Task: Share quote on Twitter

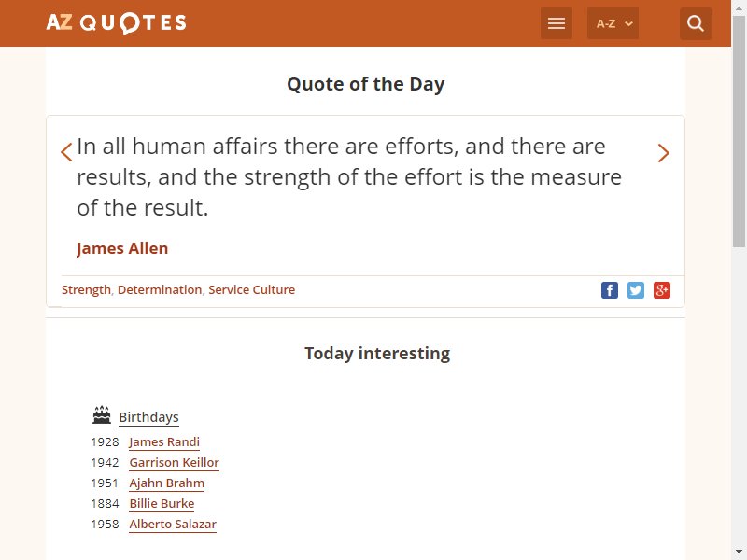Action: pos(636,290)
